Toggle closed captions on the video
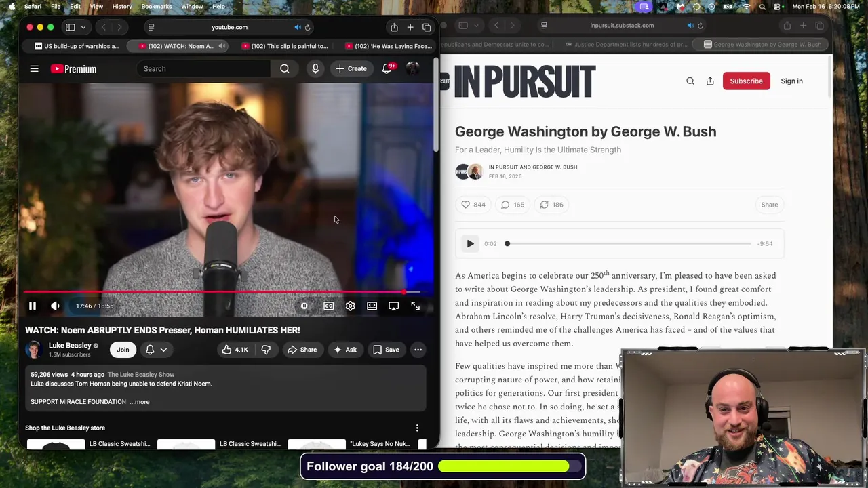 [328, 306]
